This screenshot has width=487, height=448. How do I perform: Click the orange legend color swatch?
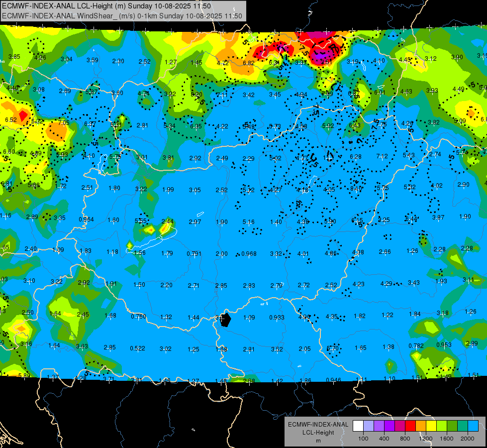[421, 426]
